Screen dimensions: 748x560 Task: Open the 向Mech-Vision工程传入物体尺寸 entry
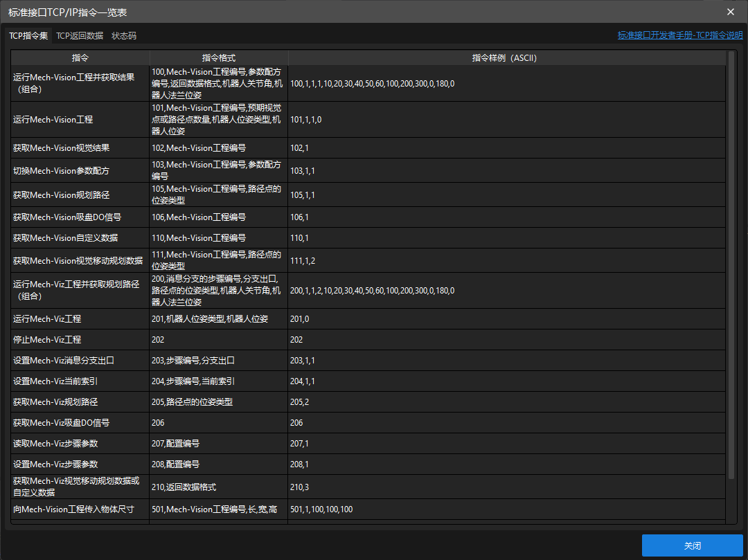72,509
